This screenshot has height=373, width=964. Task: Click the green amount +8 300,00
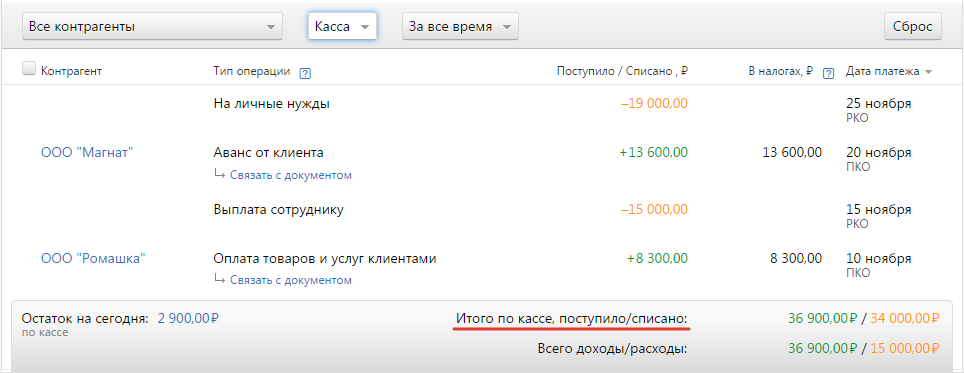[x=657, y=259]
